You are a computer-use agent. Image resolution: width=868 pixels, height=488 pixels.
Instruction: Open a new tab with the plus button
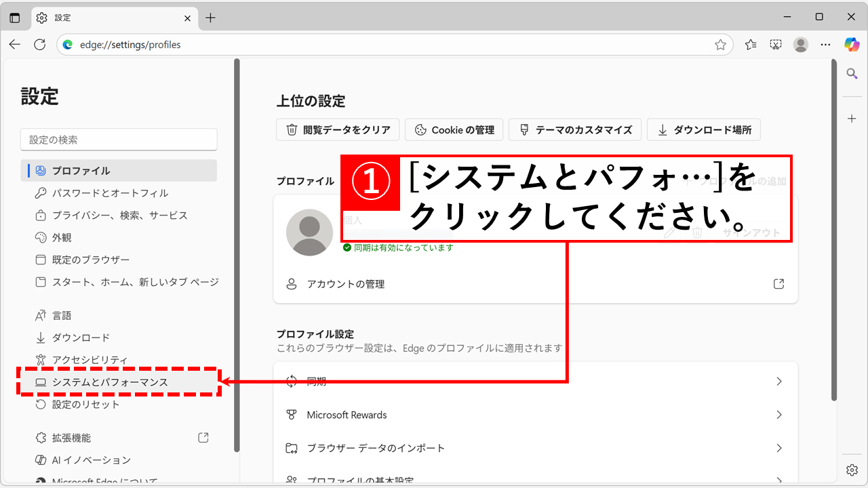(210, 18)
